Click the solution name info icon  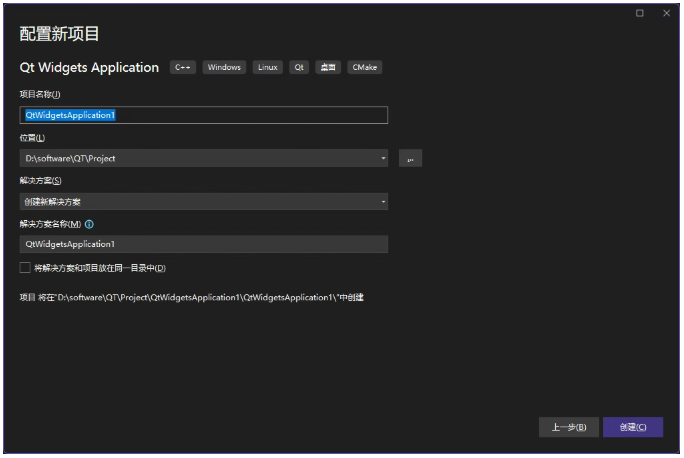click(89, 224)
